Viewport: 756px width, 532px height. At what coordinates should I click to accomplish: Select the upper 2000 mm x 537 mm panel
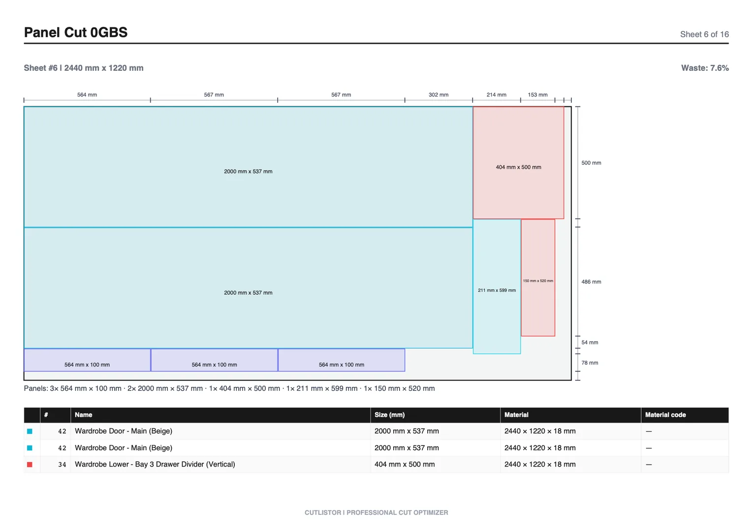(x=248, y=167)
